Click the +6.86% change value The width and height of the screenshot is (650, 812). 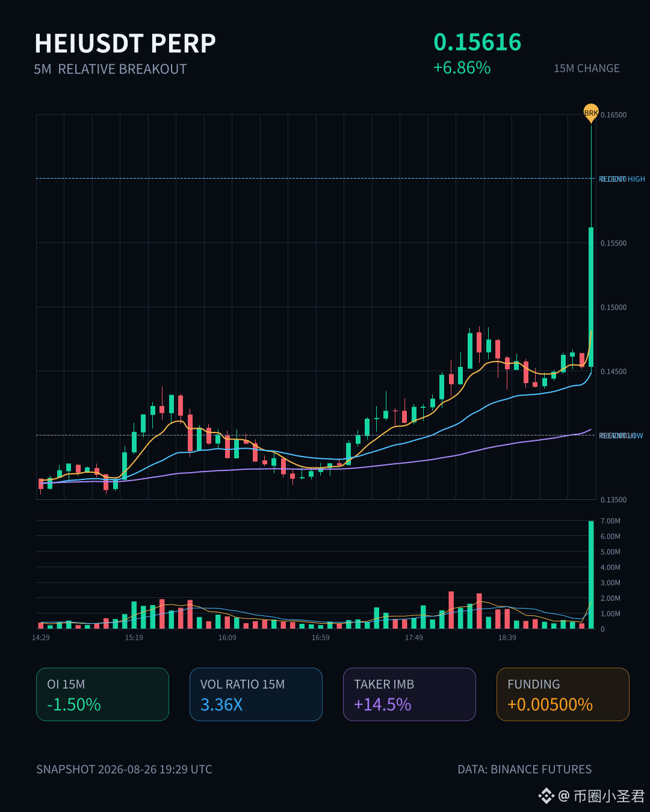coord(462,67)
